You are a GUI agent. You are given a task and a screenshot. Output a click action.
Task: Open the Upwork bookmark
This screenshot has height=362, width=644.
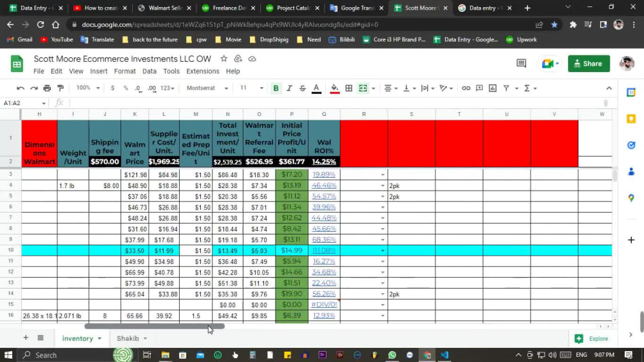click(x=521, y=39)
